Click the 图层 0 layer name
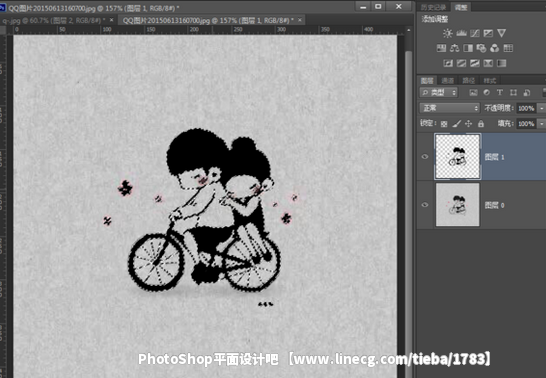The height and width of the screenshot is (378, 546). pos(494,205)
